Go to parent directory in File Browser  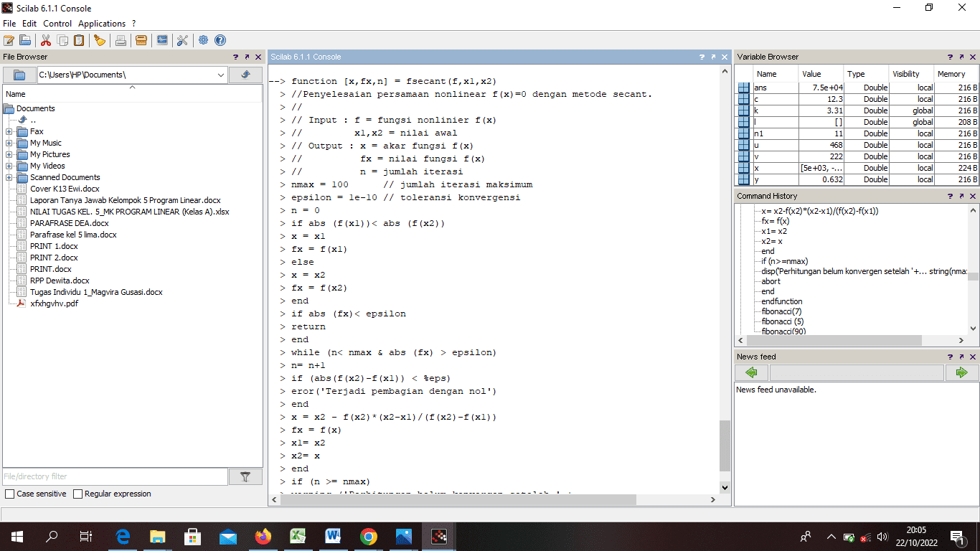(x=245, y=75)
